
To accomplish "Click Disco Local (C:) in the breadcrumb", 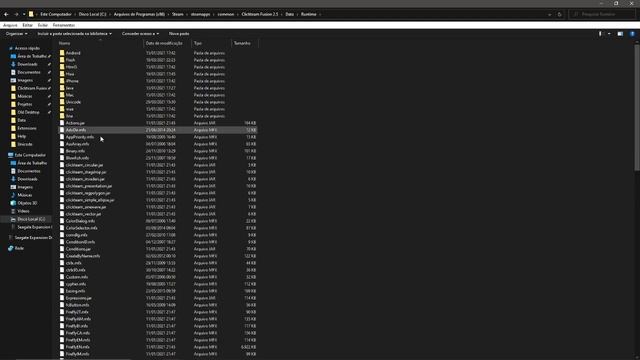I will tap(92, 14).
